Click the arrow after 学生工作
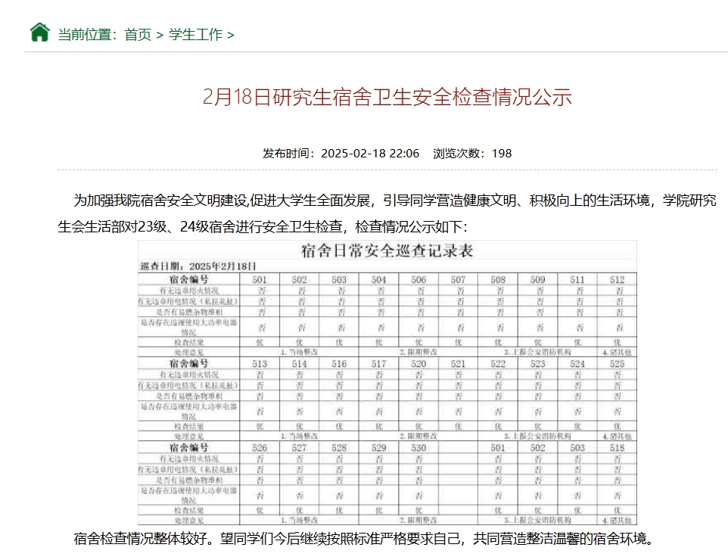The image size is (728, 560). 231,35
